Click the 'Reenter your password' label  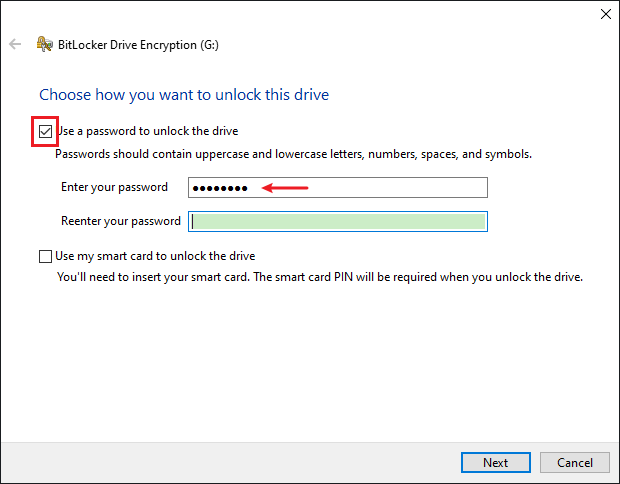121,221
